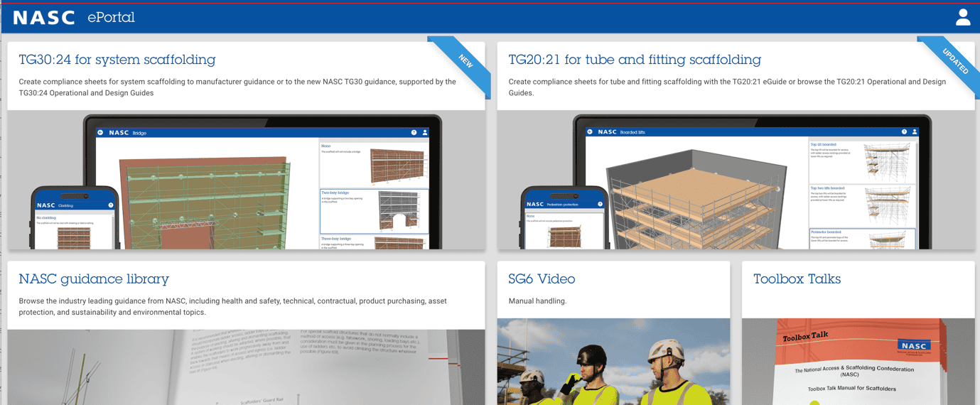
Task: Click Two-bay bridge option in preview
Action: tap(375, 211)
